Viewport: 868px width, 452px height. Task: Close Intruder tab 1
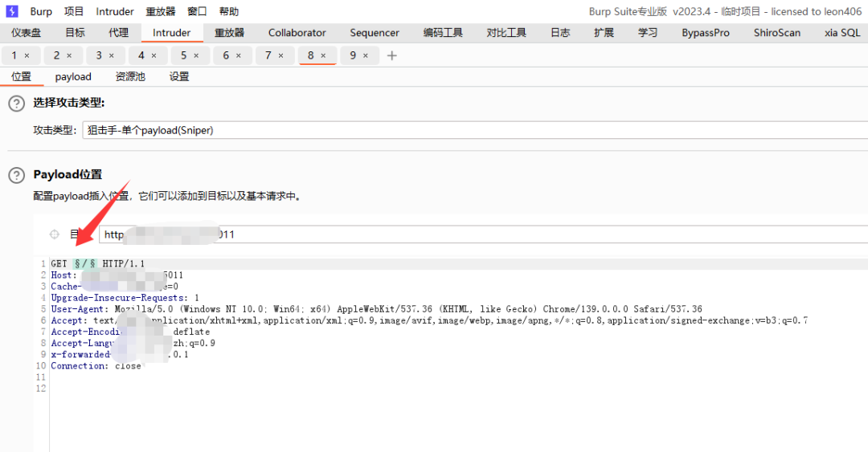27,56
